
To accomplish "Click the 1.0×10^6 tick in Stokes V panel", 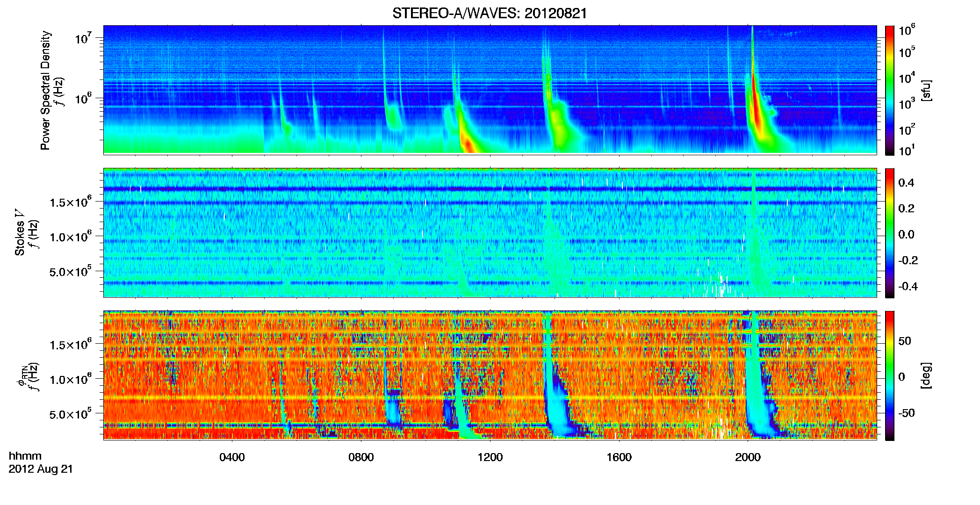I will pos(71,236).
